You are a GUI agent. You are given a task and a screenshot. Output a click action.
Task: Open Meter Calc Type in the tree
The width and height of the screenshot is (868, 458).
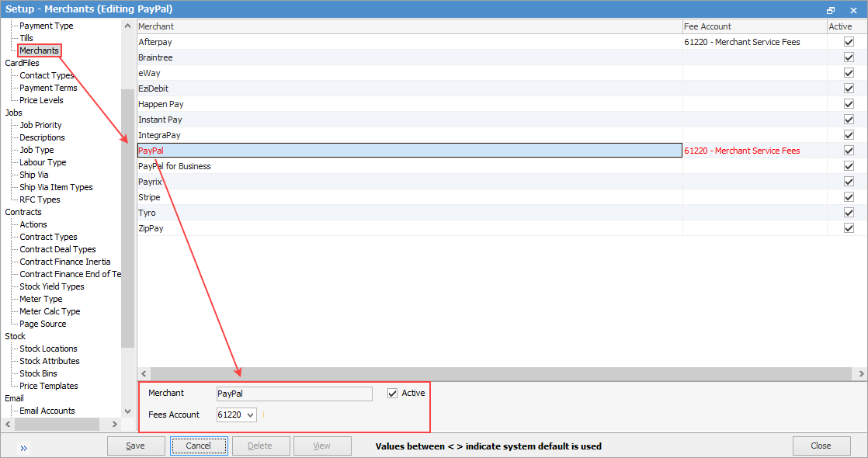point(50,311)
